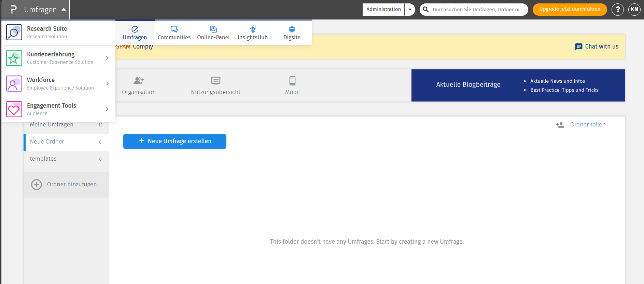Click the chat message icon beside Chat with us

[x=579, y=47]
